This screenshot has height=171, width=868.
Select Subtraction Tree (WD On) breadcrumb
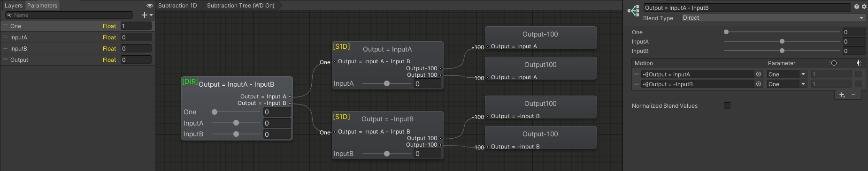click(x=241, y=6)
